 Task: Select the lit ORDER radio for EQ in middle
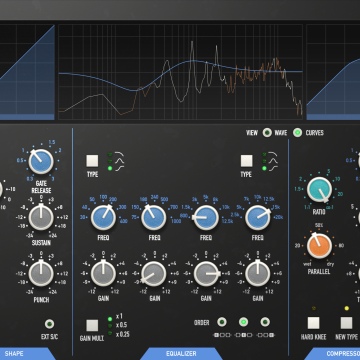[x=244, y=322]
